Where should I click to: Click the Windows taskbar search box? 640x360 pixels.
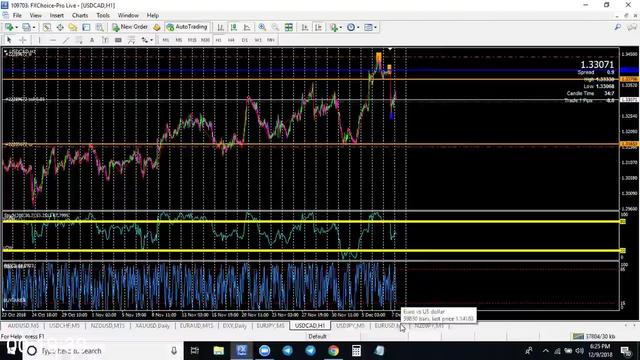pyautogui.click(x=102, y=351)
